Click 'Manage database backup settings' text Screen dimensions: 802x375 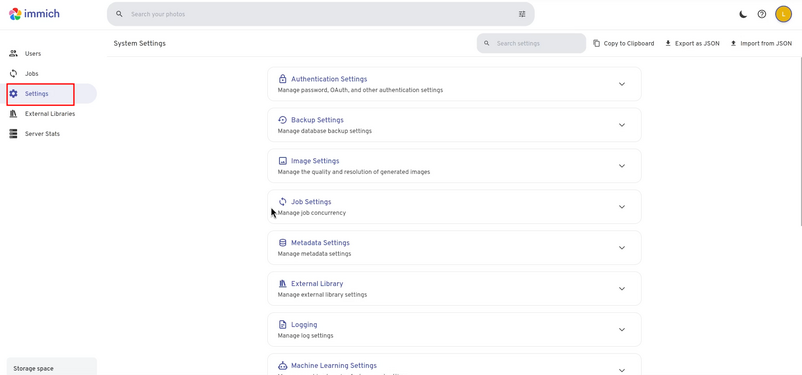324,130
